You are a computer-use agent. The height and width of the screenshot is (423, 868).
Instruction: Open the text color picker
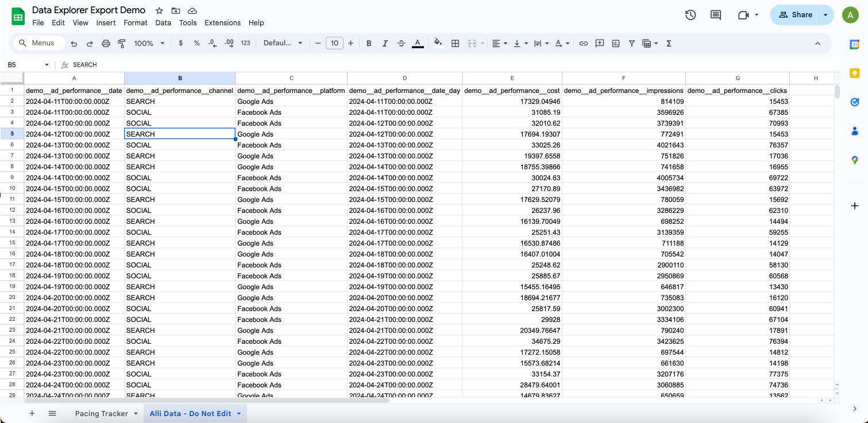[x=418, y=43]
